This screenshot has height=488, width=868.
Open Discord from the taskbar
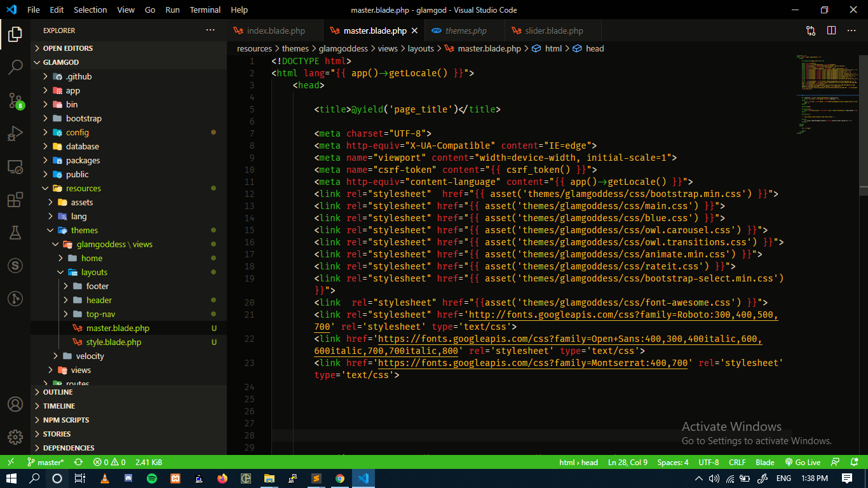click(128, 478)
